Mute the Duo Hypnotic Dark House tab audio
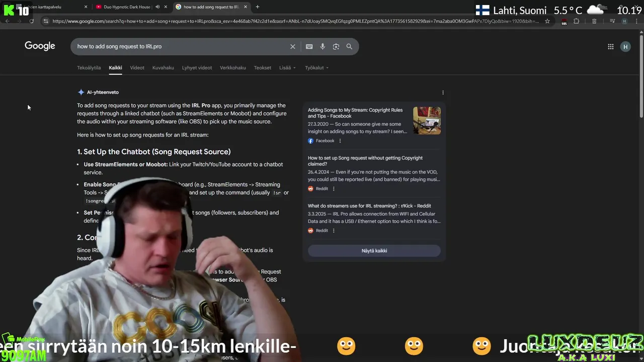 pyautogui.click(x=157, y=7)
